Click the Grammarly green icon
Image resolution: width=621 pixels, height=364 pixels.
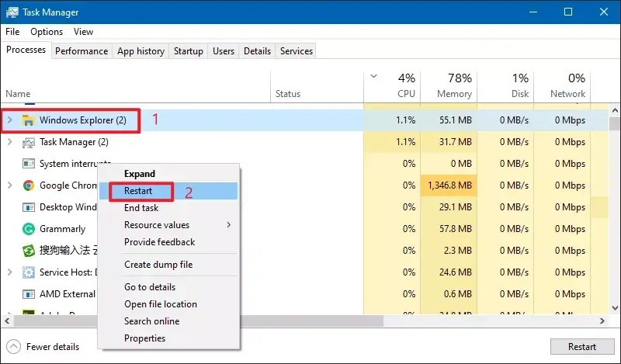point(28,229)
